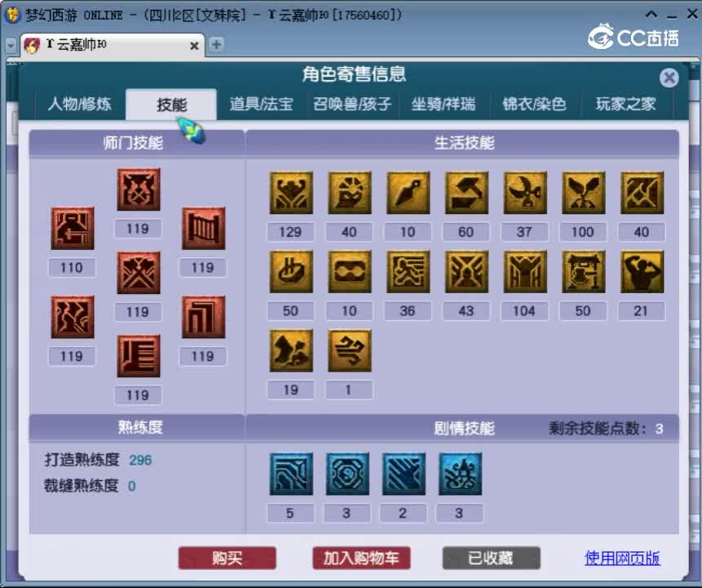This screenshot has height=588, width=702.
Task: Click the 裁缝熟练度 value 0
Action: (131, 486)
